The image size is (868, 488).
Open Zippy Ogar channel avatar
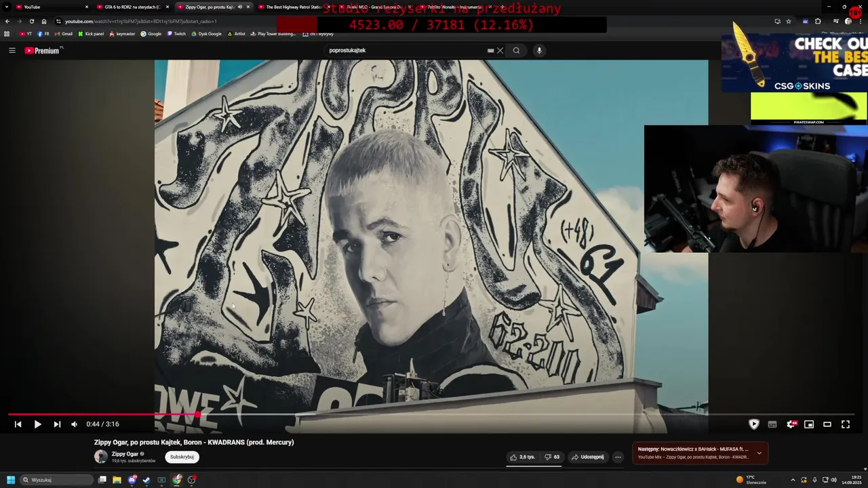pos(100,457)
